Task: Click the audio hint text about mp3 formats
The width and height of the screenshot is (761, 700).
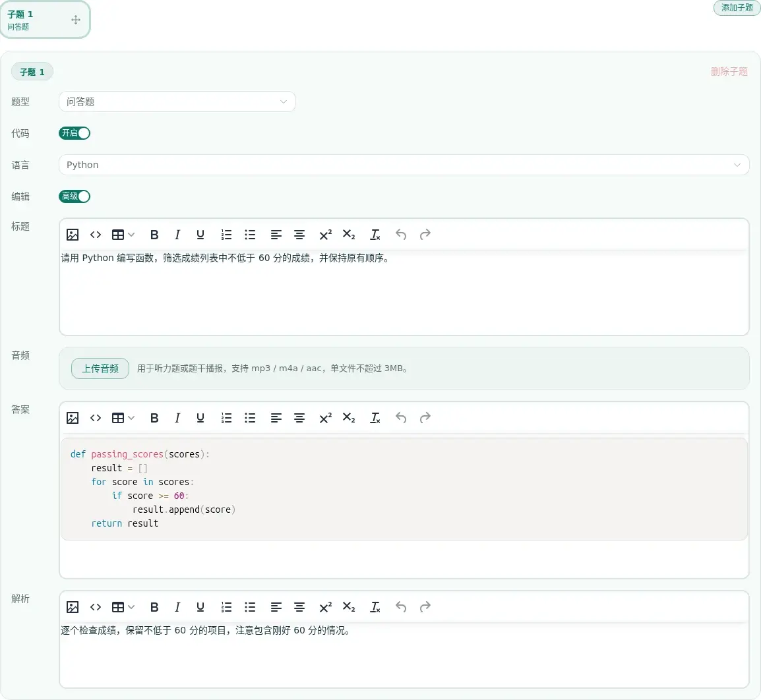Action: click(272, 368)
